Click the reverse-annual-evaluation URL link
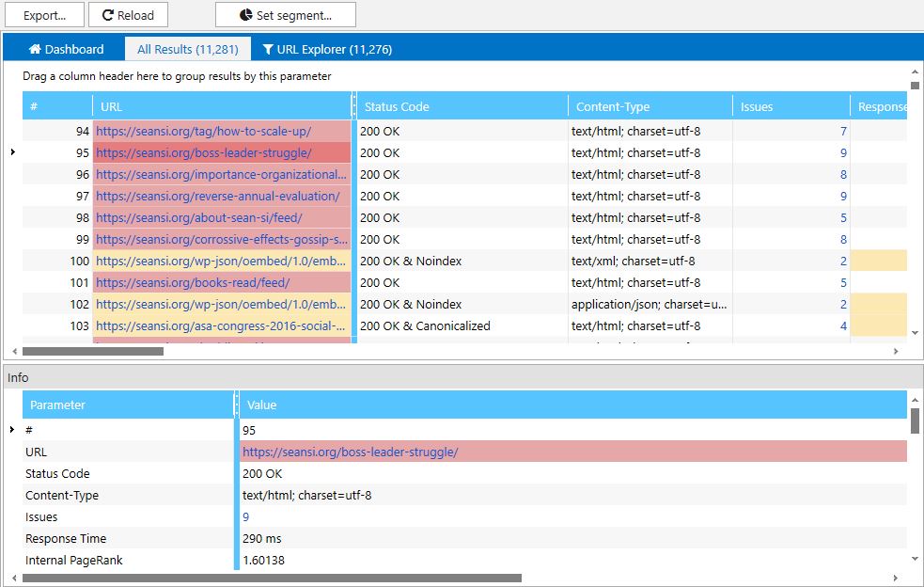This screenshot has width=924, height=587. pos(217,196)
